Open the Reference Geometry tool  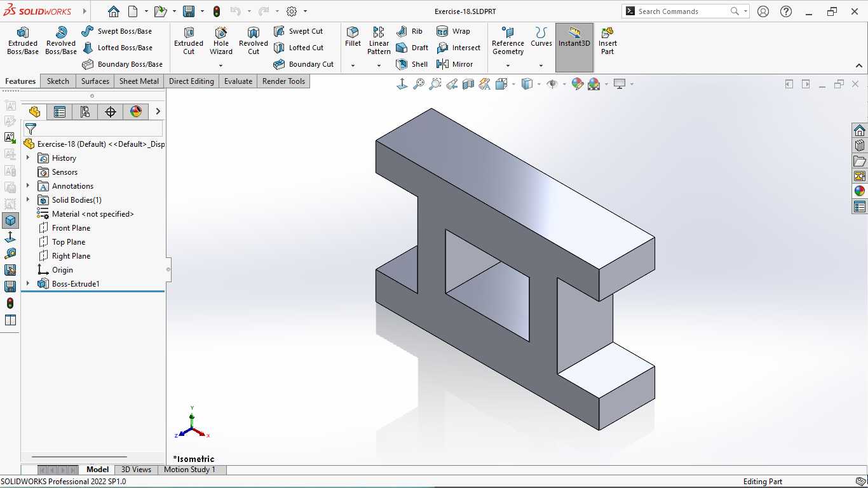click(508, 41)
